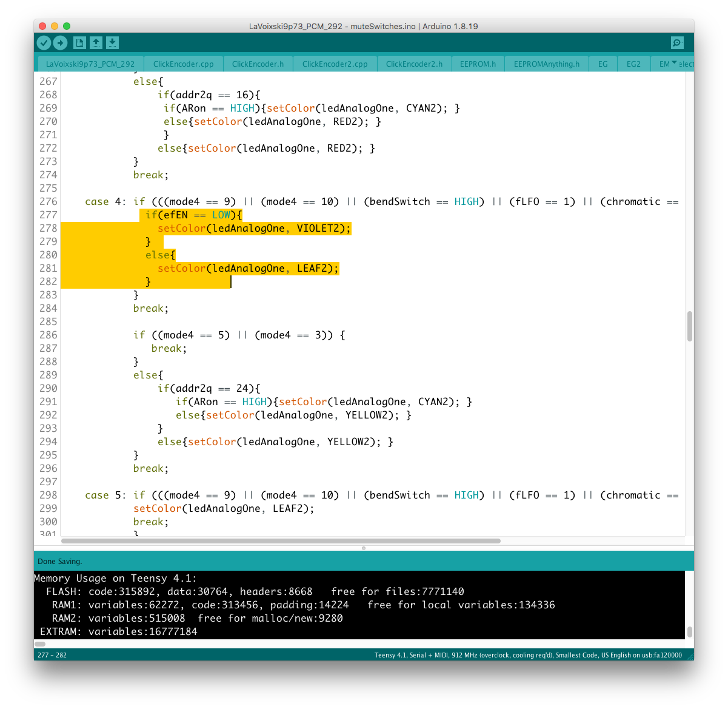Click the divider handle between editor and console
This screenshot has width=728, height=709.
[364, 548]
